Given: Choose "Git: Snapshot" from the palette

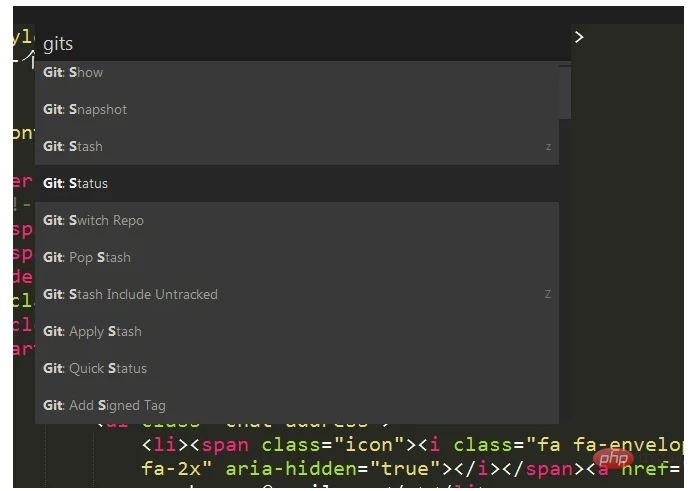Looking at the screenshot, I should point(297,109).
